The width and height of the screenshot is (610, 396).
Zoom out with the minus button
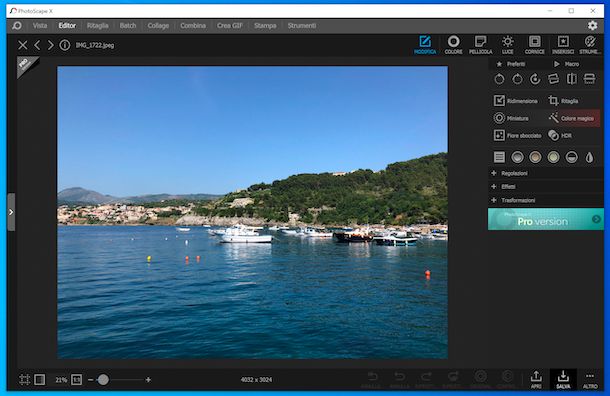pos(91,380)
